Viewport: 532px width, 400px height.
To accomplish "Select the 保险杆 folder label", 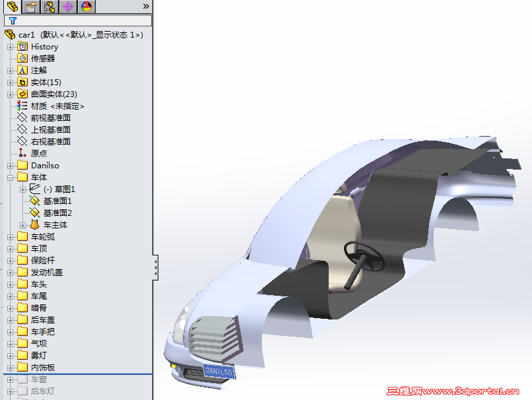I will pos(43,261).
